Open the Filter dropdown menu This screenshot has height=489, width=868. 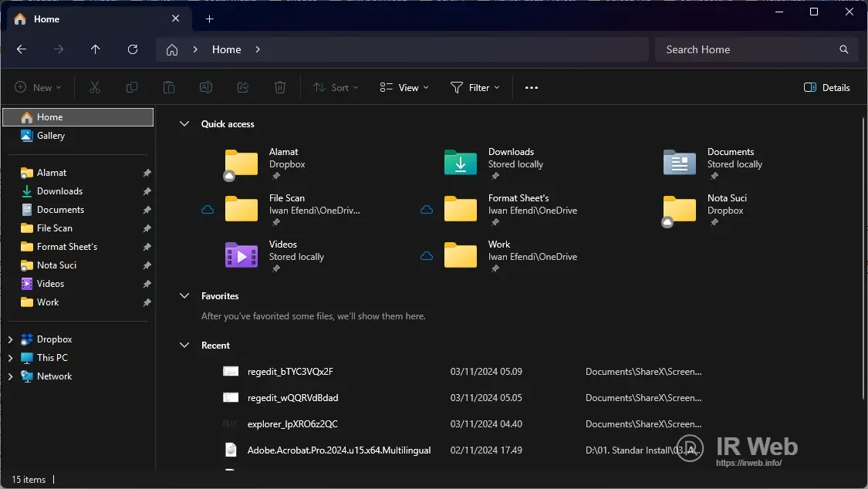[475, 88]
